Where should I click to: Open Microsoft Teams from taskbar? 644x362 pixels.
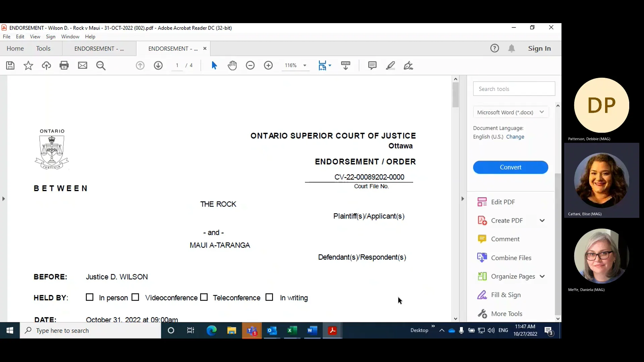(252, 330)
